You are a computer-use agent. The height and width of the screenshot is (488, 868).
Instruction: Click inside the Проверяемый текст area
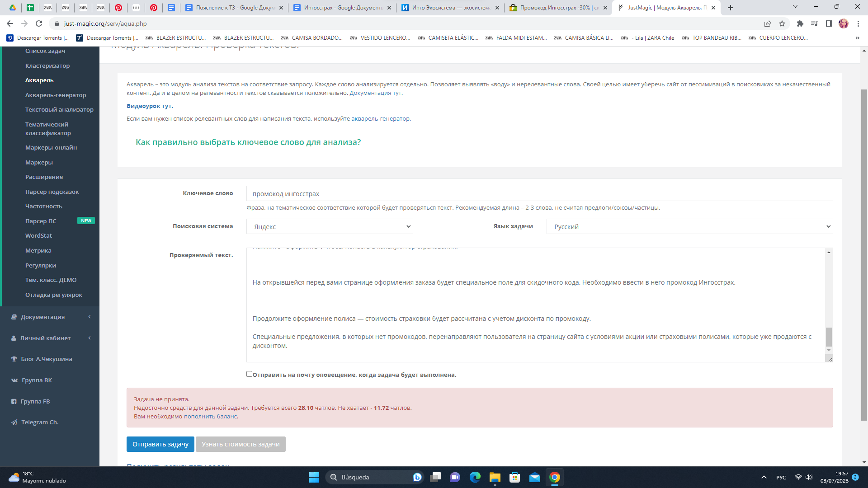pos(536,305)
